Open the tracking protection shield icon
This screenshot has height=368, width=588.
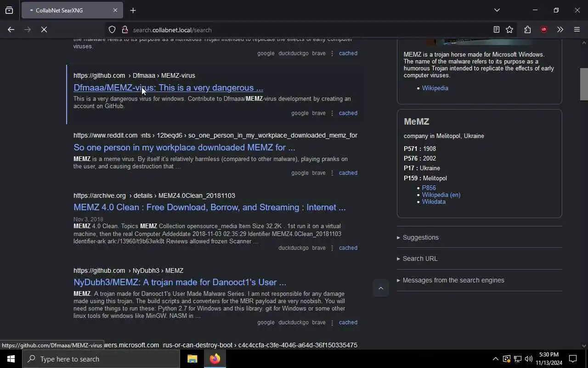click(112, 30)
